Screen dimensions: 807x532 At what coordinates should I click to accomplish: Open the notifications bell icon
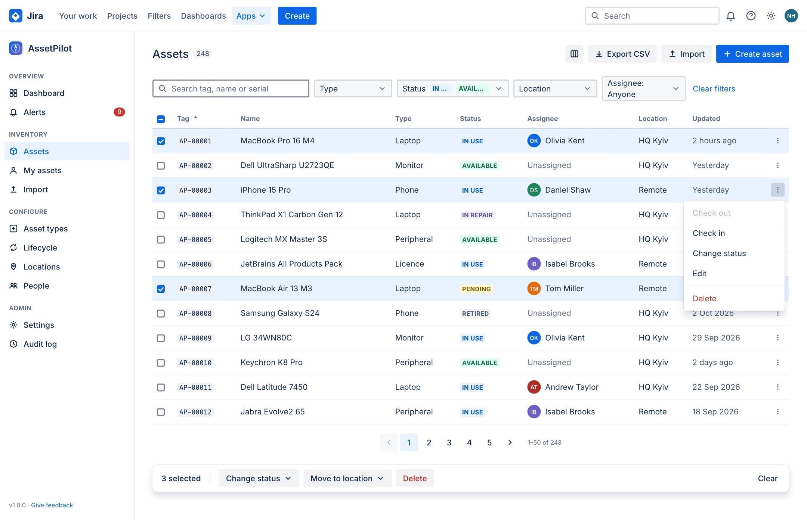click(x=730, y=16)
